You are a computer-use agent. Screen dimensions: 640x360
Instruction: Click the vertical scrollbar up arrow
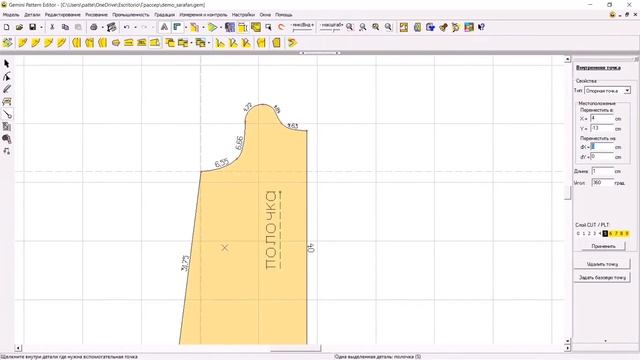[567, 60]
